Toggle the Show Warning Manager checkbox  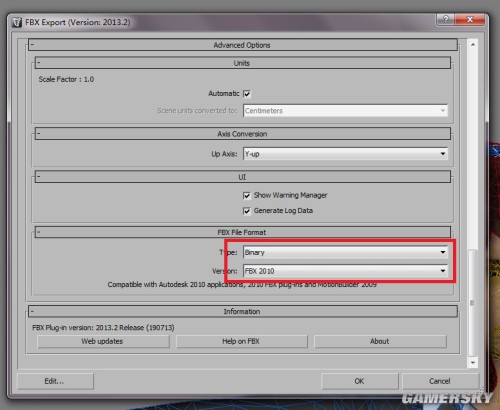(x=247, y=196)
